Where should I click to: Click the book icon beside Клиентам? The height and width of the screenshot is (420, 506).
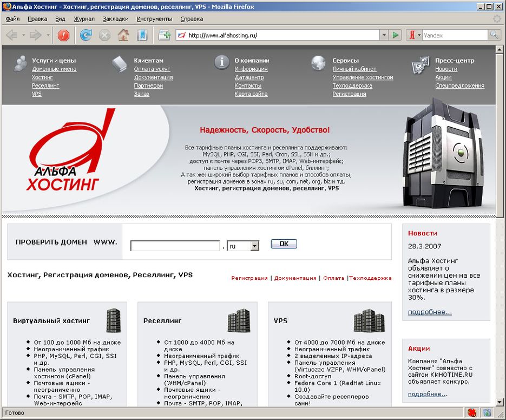click(119, 64)
